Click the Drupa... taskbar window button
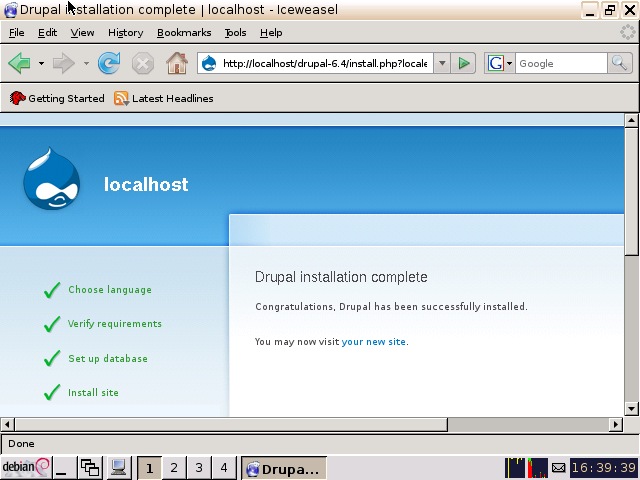Image resolution: width=640 pixels, height=480 pixels. [284, 468]
